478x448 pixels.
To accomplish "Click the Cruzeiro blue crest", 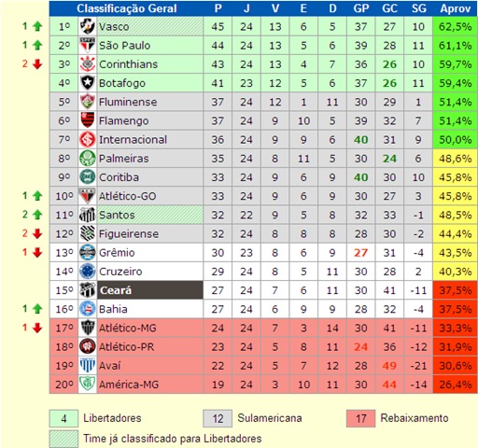I will [x=88, y=272].
